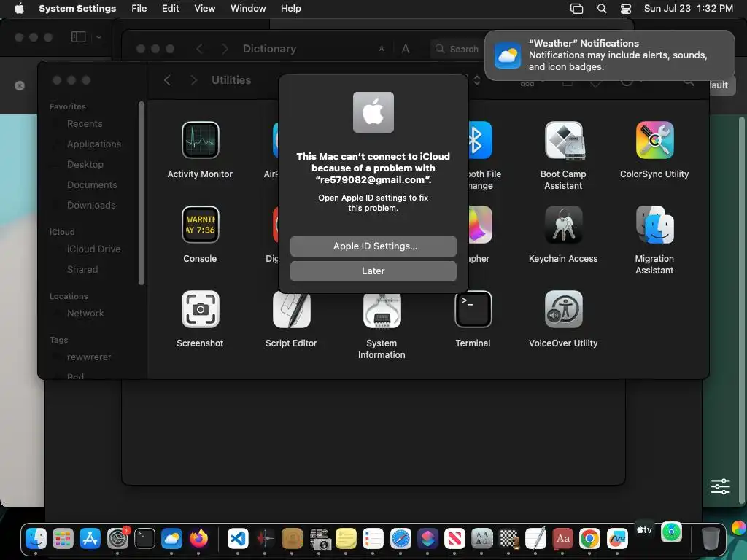Select iCloud Drive in Finder sidebar
Viewport: 747px width, 560px height.
point(93,249)
